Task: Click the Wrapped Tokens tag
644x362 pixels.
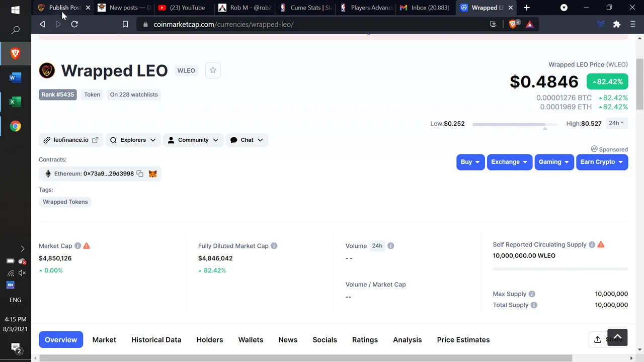Action: coord(65,202)
